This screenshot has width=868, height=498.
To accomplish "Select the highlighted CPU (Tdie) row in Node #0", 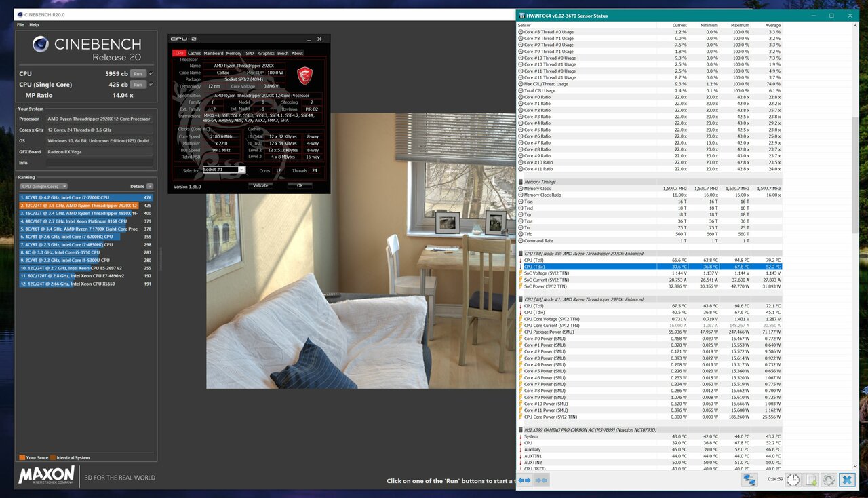I will click(650, 267).
